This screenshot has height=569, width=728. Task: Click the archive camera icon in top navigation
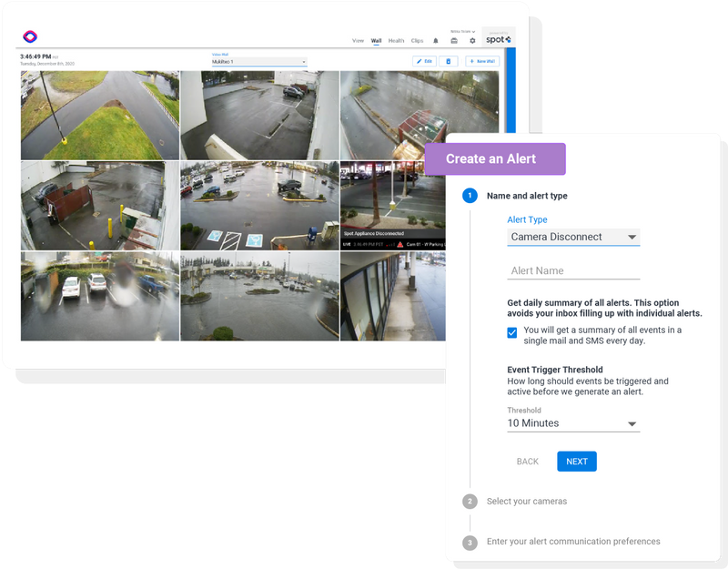point(454,40)
